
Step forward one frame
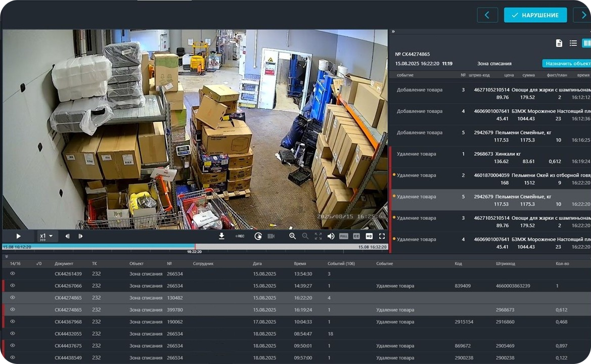(x=81, y=236)
